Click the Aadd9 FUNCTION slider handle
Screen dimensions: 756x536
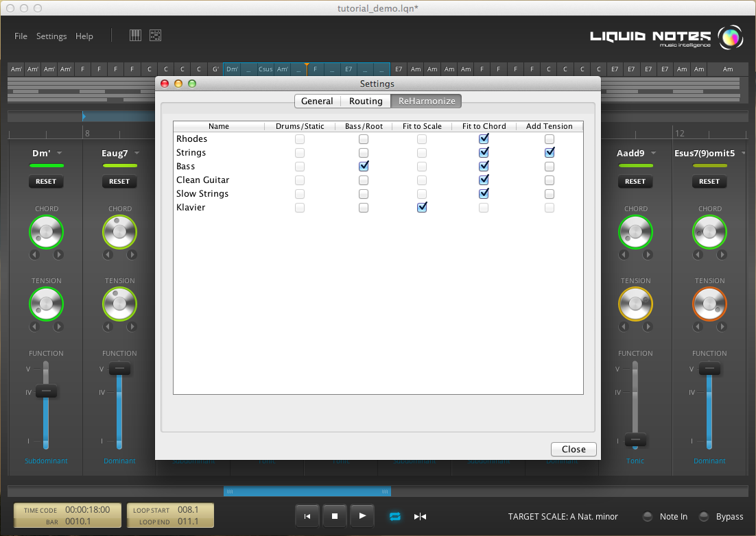(x=635, y=439)
